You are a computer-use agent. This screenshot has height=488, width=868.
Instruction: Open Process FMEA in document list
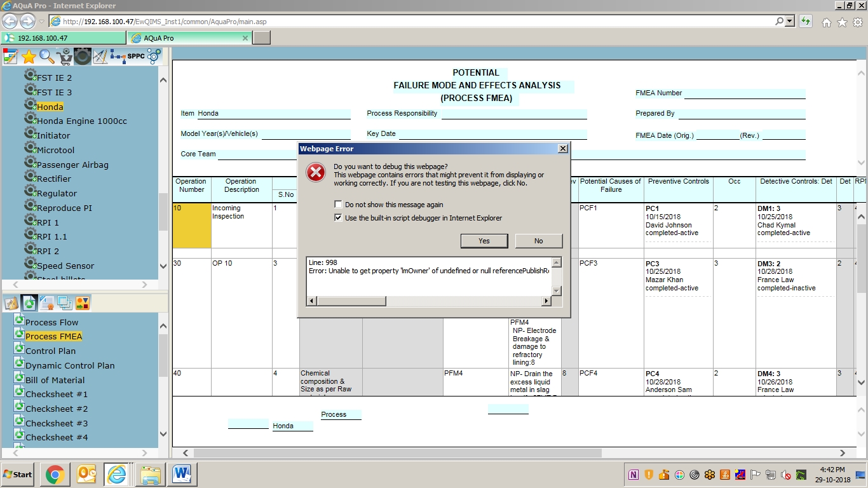tap(54, 336)
